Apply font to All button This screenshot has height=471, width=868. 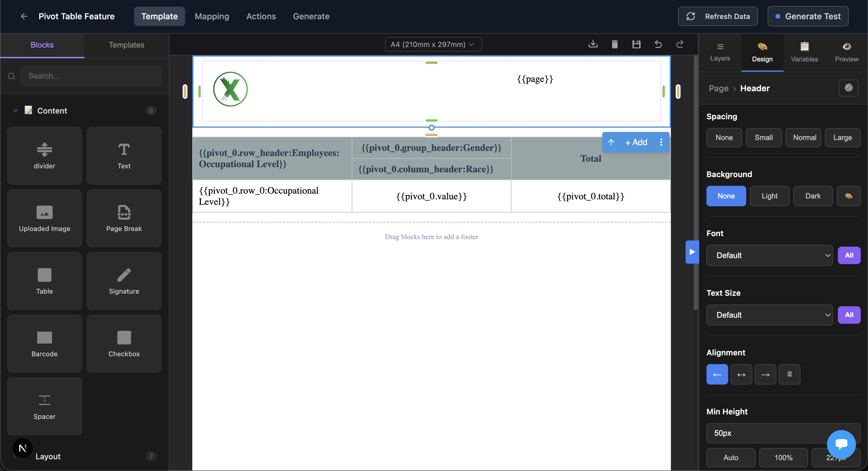click(849, 255)
